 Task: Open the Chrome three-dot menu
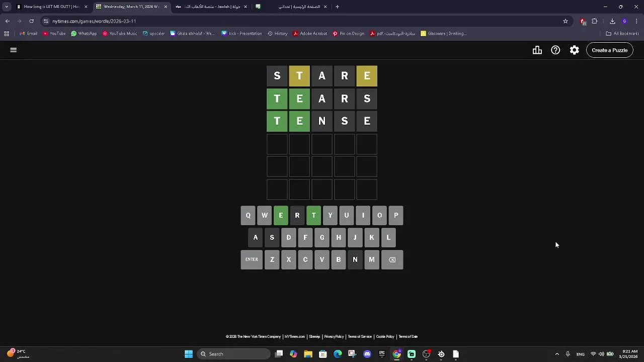click(637, 21)
